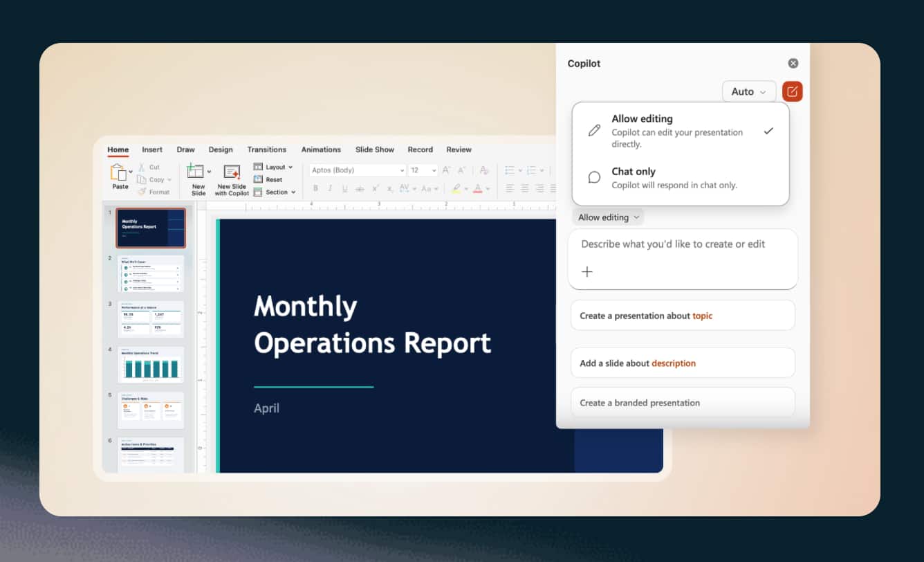Open the New Slide dropdown arrow
924x562 pixels.
coord(209,171)
